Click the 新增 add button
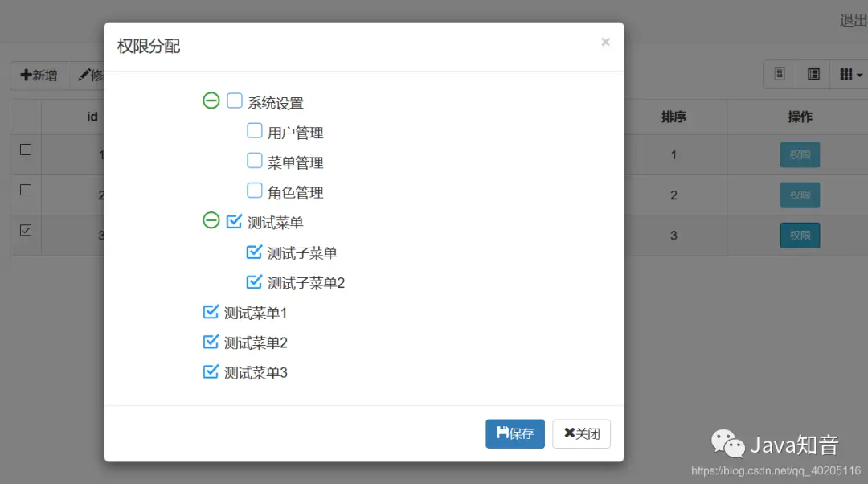Viewport: 868px width, 484px height. click(x=39, y=76)
